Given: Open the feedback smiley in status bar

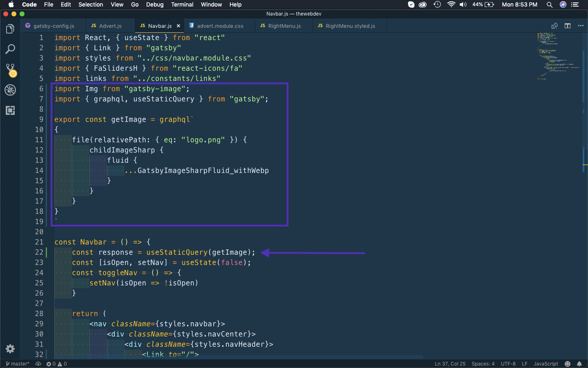Looking at the screenshot, I should (x=568, y=364).
